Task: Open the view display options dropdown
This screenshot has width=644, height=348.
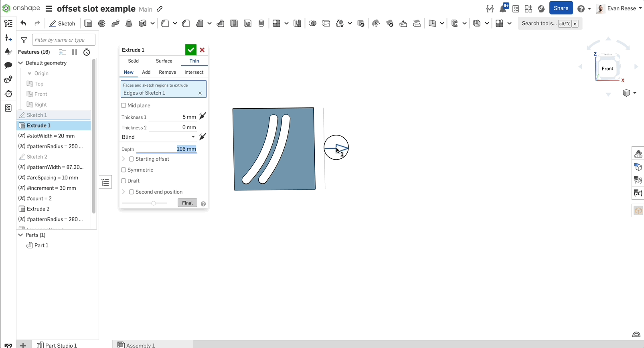Action: click(630, 93)
